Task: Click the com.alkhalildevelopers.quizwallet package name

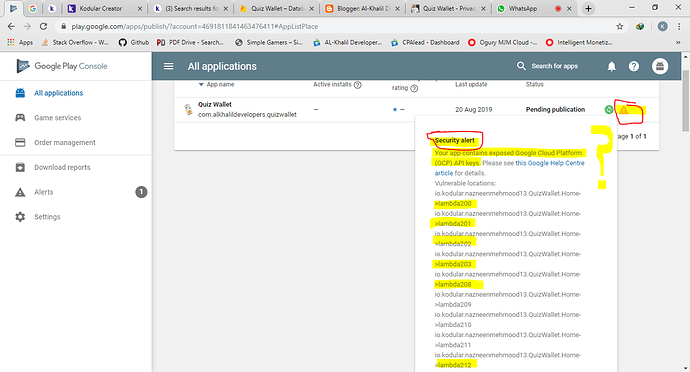Action: pyautogui.click(x=247, y=114)
